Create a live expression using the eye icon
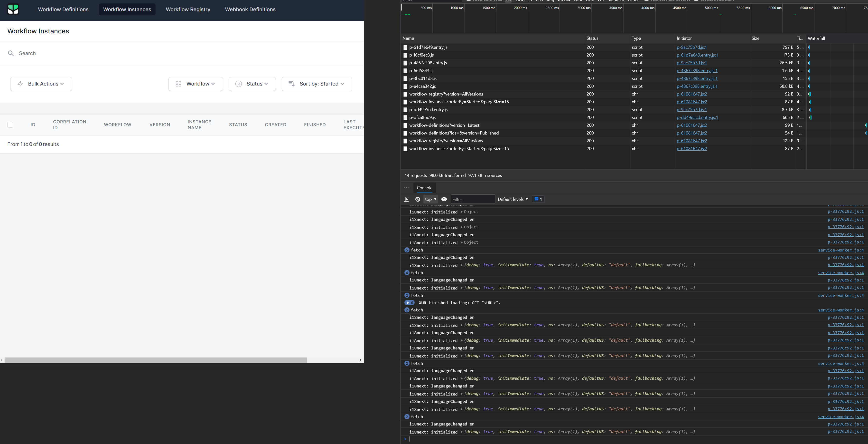868x444 pixels. (x=444, y=199)
